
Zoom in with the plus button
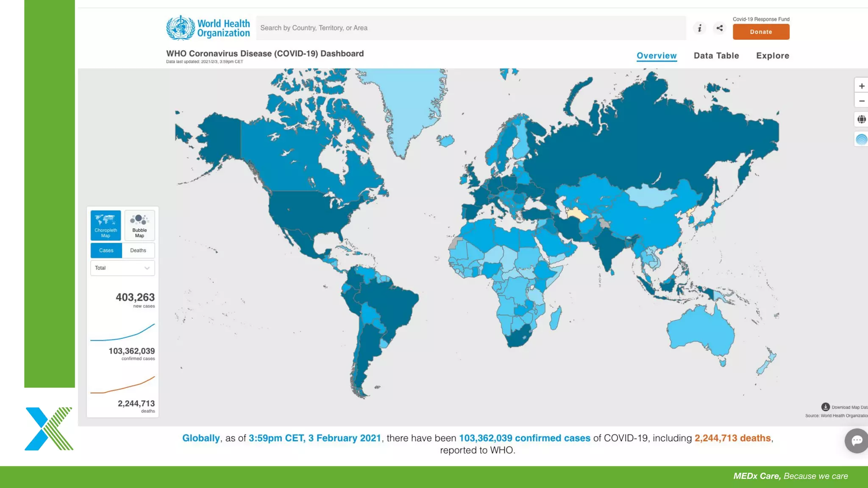tap(861, 86)
